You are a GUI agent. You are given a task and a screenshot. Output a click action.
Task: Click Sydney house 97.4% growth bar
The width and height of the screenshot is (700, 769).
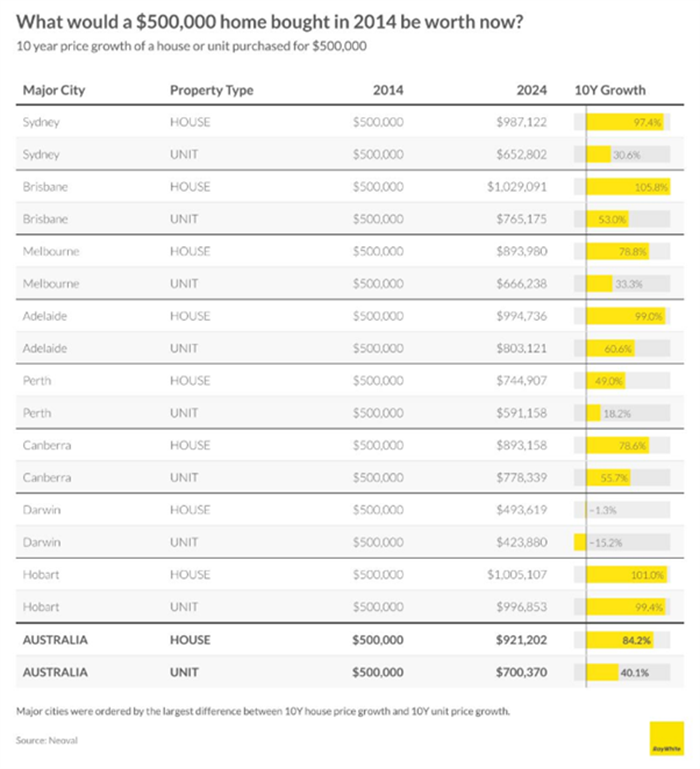pyautogui.click(x=624, y=122)
